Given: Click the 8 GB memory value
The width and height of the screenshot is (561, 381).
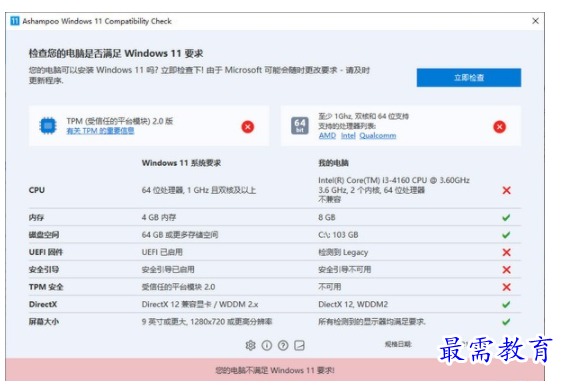Looking at the screenshot, I should click(327, 218).
